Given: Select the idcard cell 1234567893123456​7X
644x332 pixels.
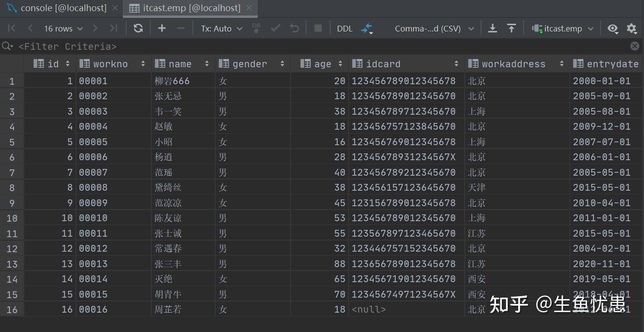Looking at the screenshot, I should point(407,157).
